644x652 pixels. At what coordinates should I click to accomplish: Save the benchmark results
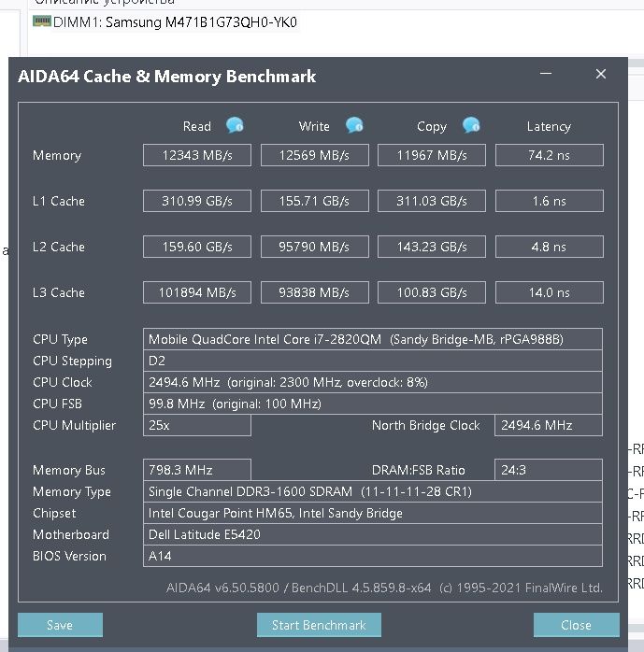(60, 625)
